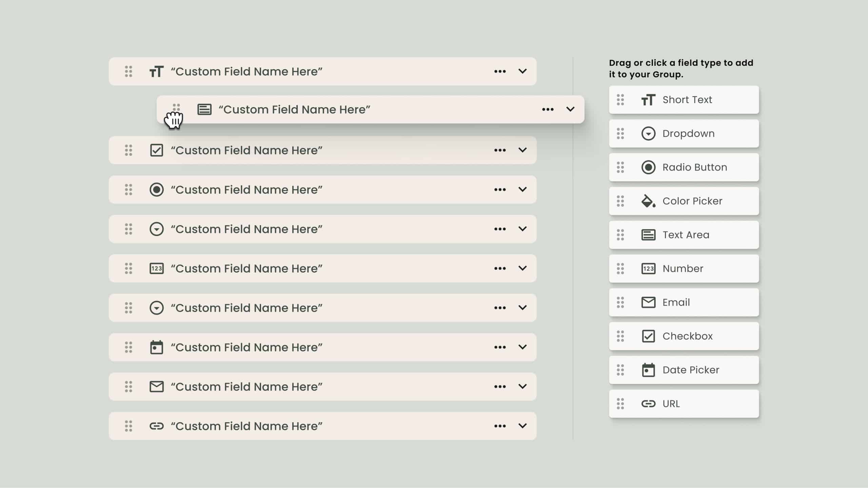Open the three-dot menu on the number field row
The width and height of the screenshot is (868, 488).
[500, 269]
